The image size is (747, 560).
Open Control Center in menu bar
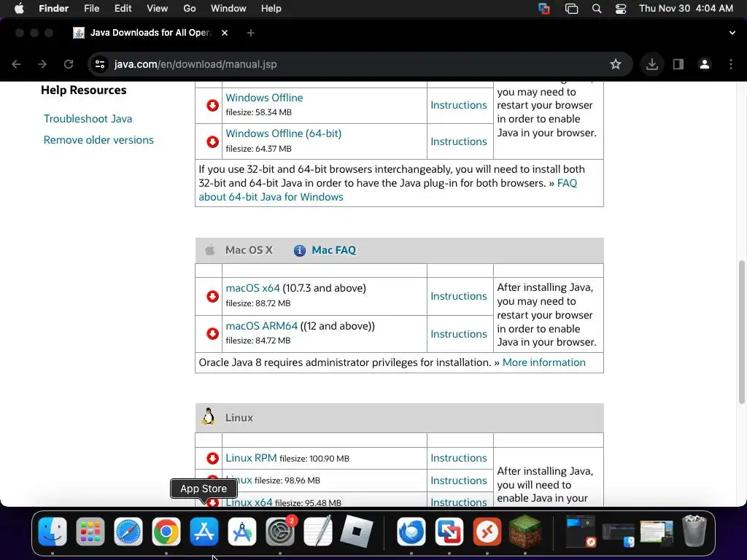point(621,9)
